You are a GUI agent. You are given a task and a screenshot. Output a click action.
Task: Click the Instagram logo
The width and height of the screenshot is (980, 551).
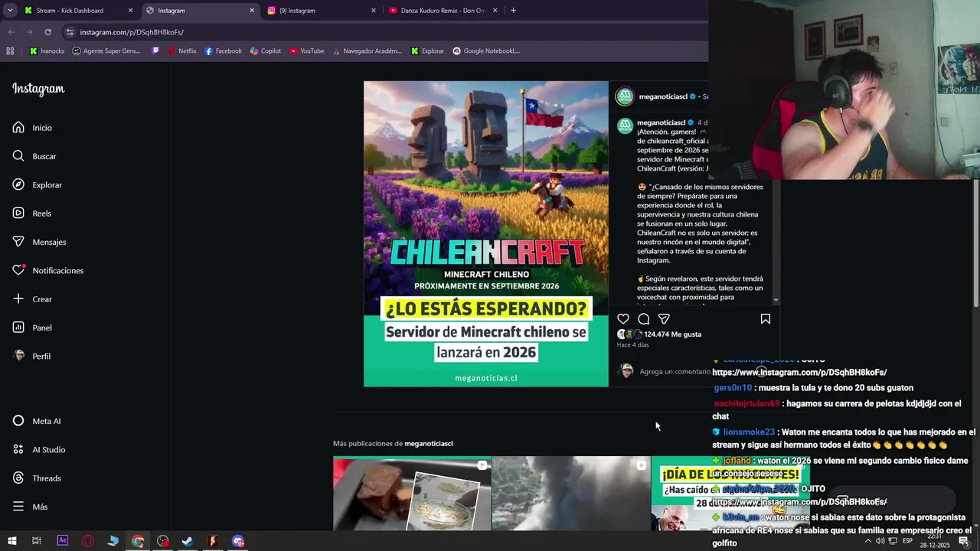pos(38,89)
